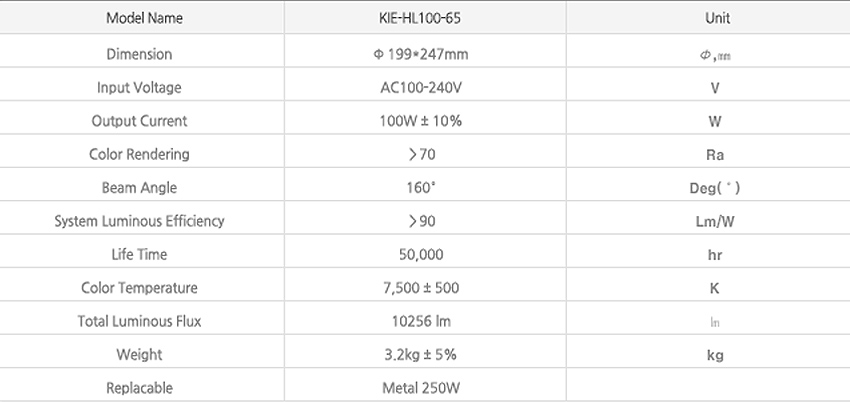Select the Dimension row label

[x=139, y=54]
